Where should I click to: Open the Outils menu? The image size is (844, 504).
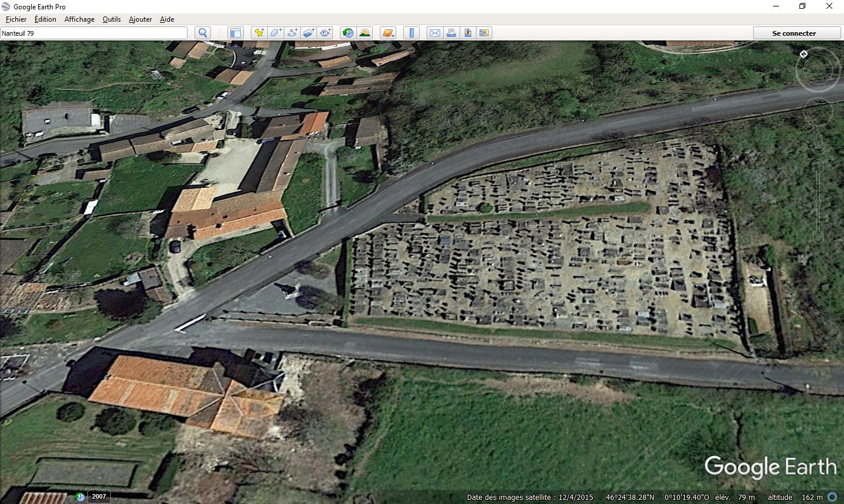[111, 19]
